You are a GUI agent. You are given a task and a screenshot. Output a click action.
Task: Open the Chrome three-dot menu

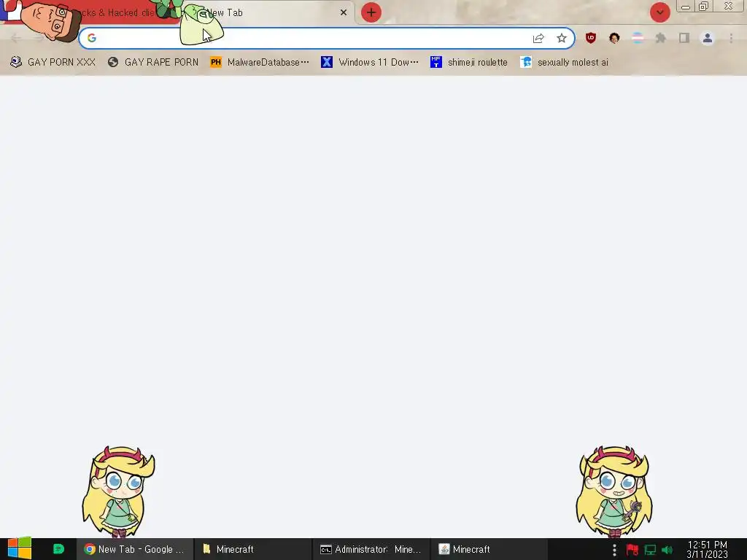coord(731,38)
